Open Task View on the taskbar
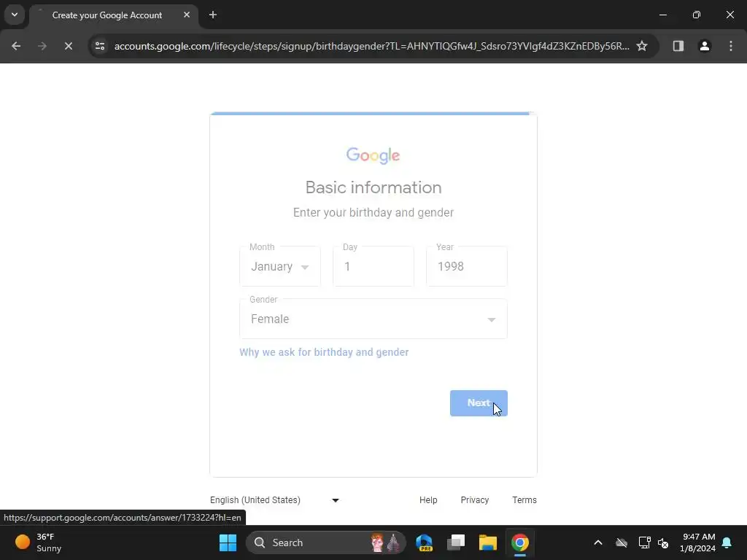 point(456,542)
